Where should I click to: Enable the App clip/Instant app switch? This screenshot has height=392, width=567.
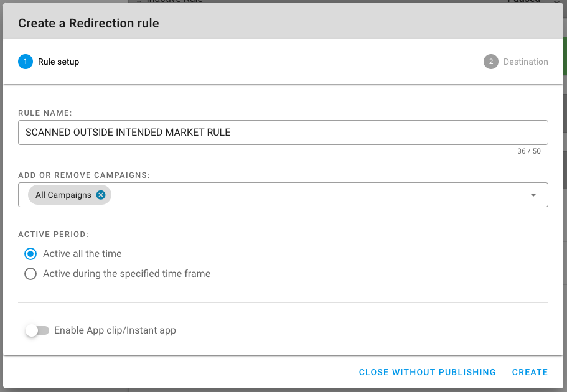click(x=37, y=330)
